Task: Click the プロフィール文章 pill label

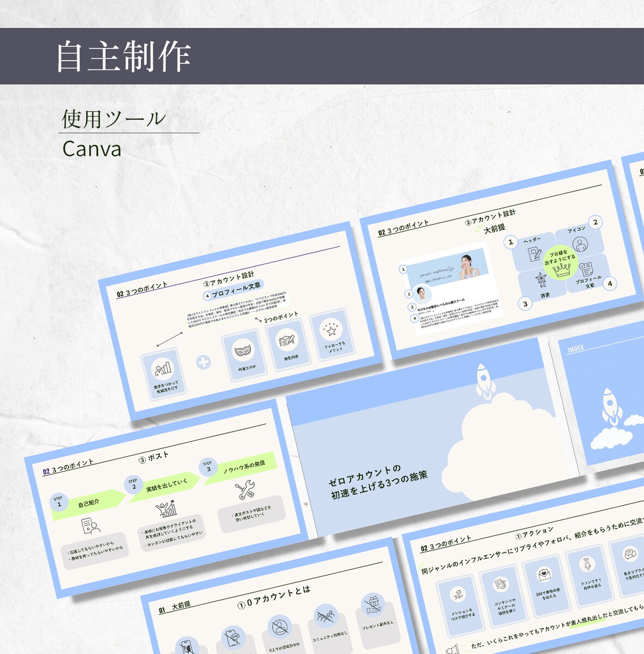Action: pos(233,290)
